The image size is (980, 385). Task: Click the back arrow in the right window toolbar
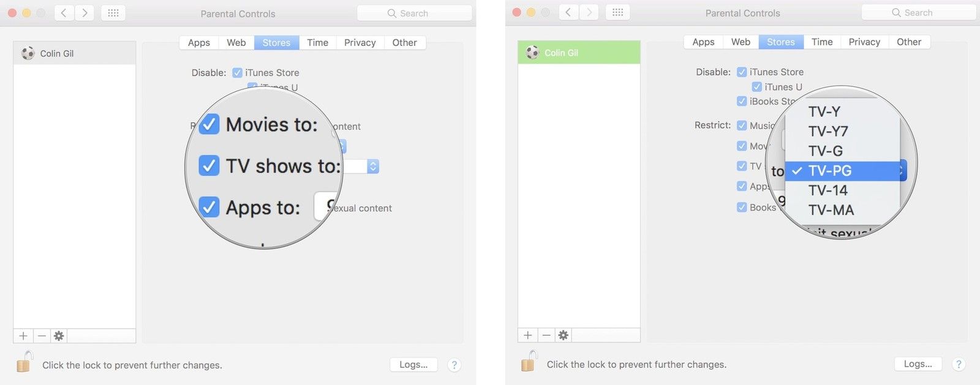click(x=568, y=12)
